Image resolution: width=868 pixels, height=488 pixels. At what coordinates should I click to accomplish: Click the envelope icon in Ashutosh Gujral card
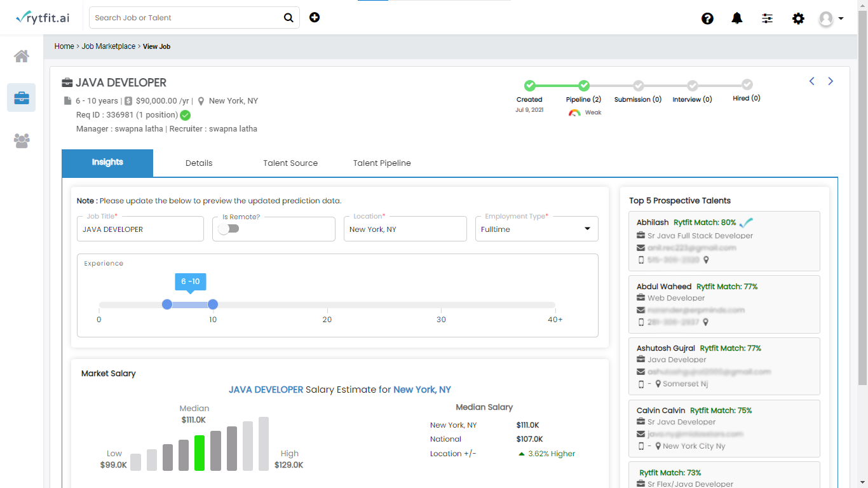(641, 372)
